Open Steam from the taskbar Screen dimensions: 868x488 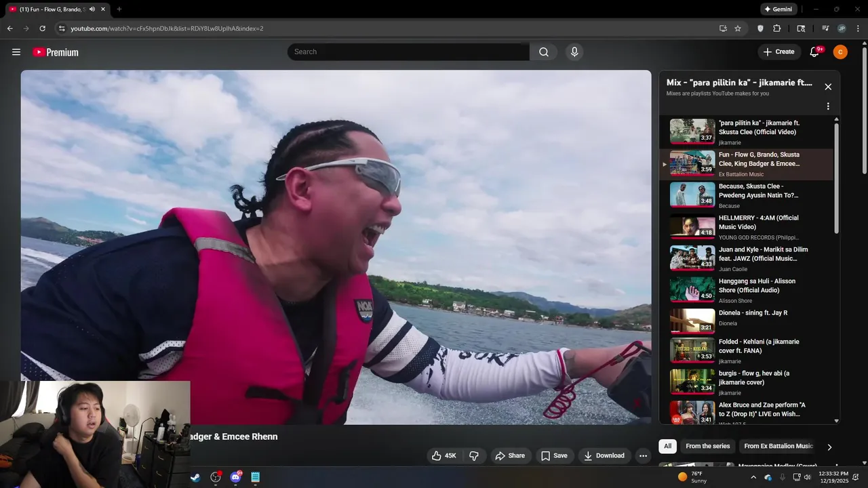pyautogui.click(x=195, y=477)
